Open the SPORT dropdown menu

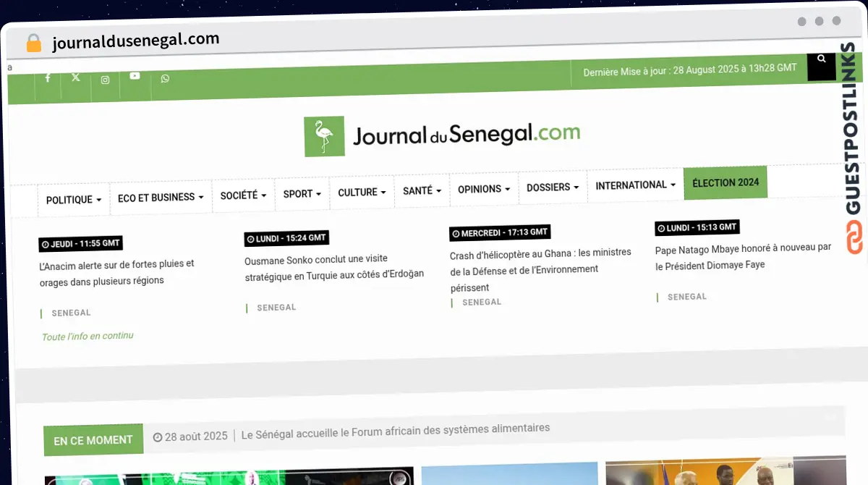click(302, 193)
